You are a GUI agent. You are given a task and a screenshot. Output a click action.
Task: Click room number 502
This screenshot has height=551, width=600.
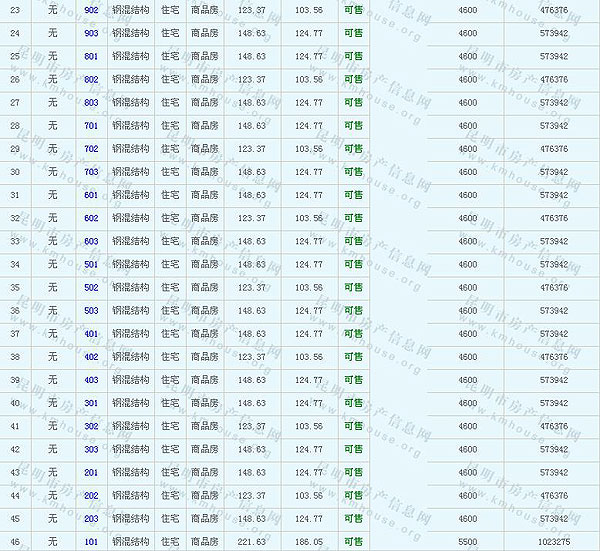[x=91, y=287]
